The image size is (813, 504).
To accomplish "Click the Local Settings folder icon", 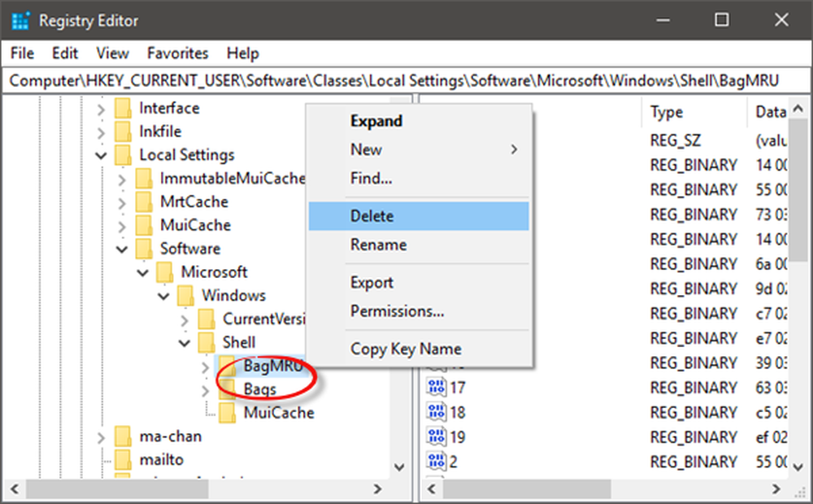I will pos(123,155).
